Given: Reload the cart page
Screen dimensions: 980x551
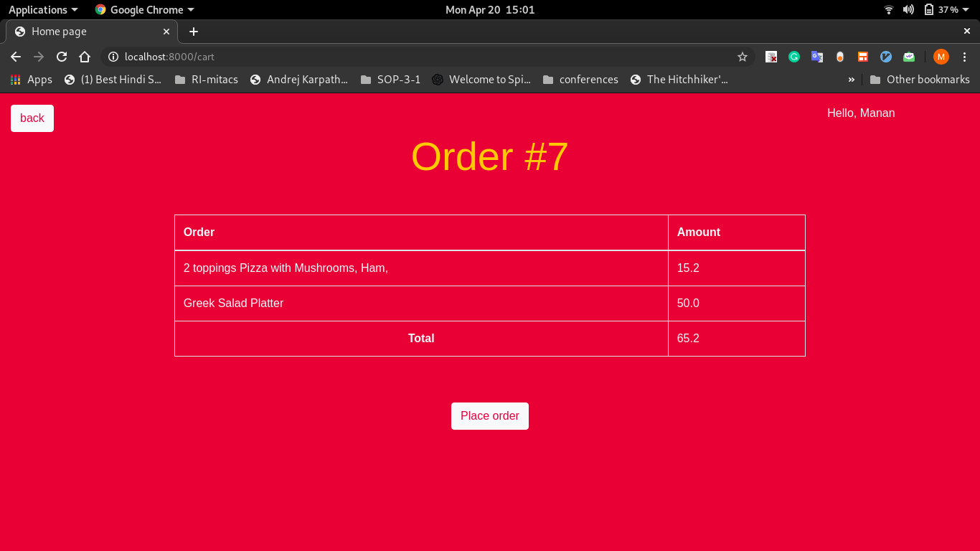Looking at the screenshot, I should [62, 57].
